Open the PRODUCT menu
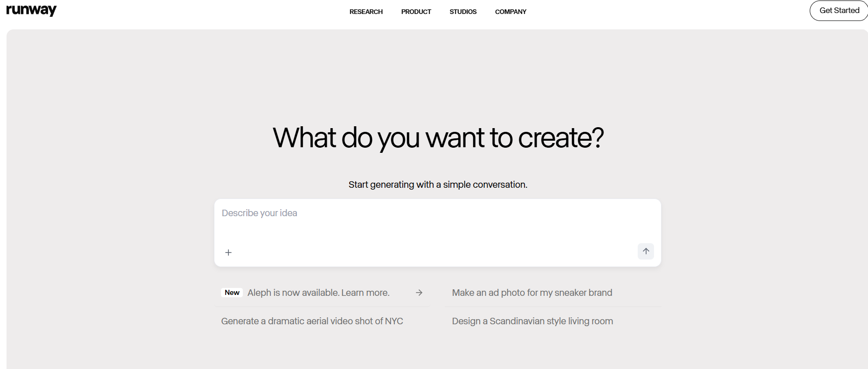Screen dimensions: 868x369 (416, 12)
